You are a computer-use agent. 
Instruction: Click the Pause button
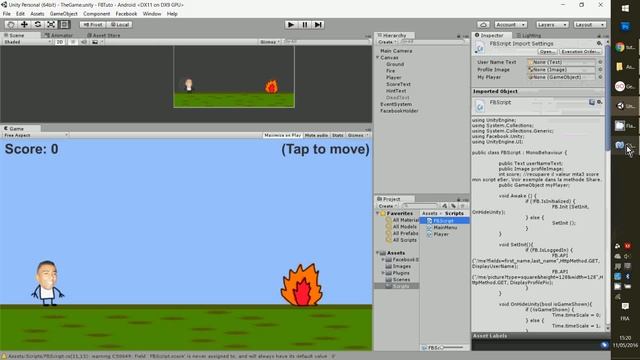304,24
